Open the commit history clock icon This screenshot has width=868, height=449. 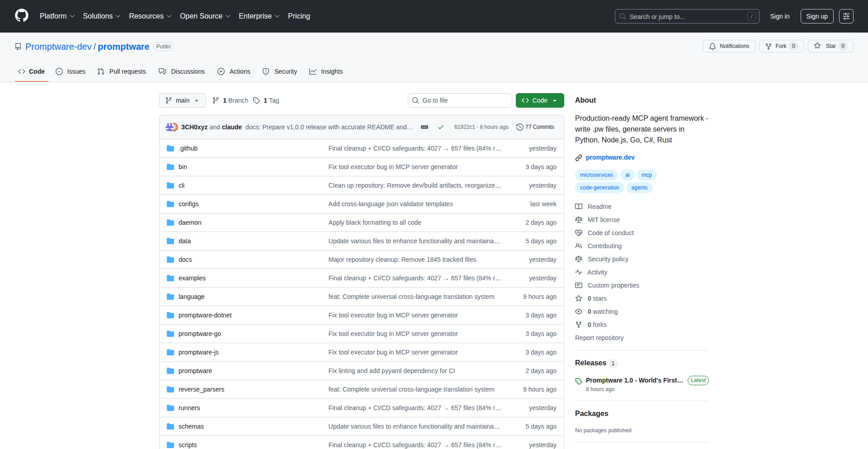click(x=520, y=127)
